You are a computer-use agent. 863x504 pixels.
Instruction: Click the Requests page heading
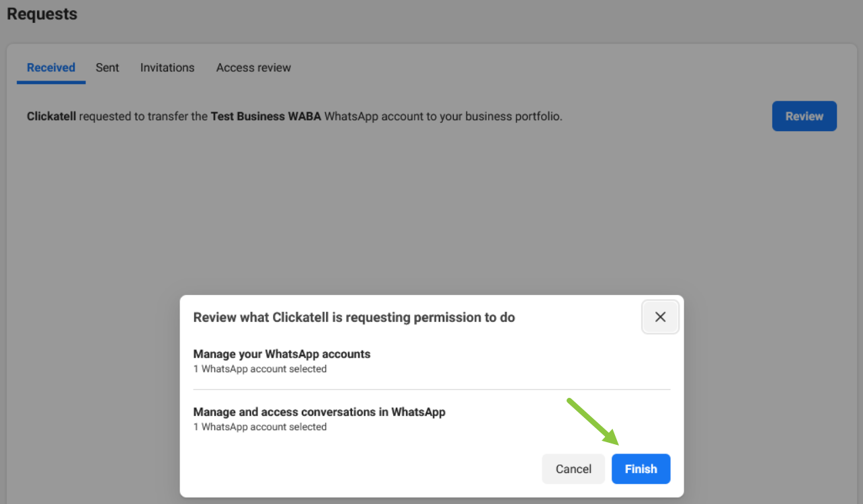coord(42,13)
